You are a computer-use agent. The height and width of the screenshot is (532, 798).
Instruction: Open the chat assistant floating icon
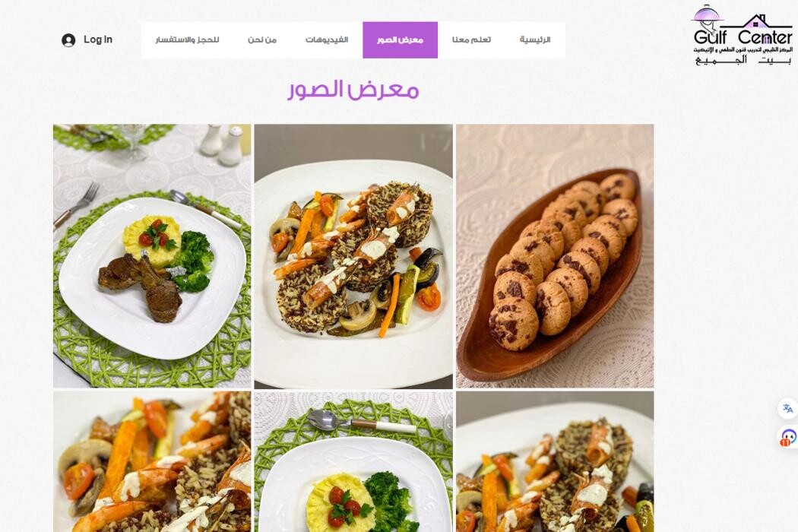point(788,437)
